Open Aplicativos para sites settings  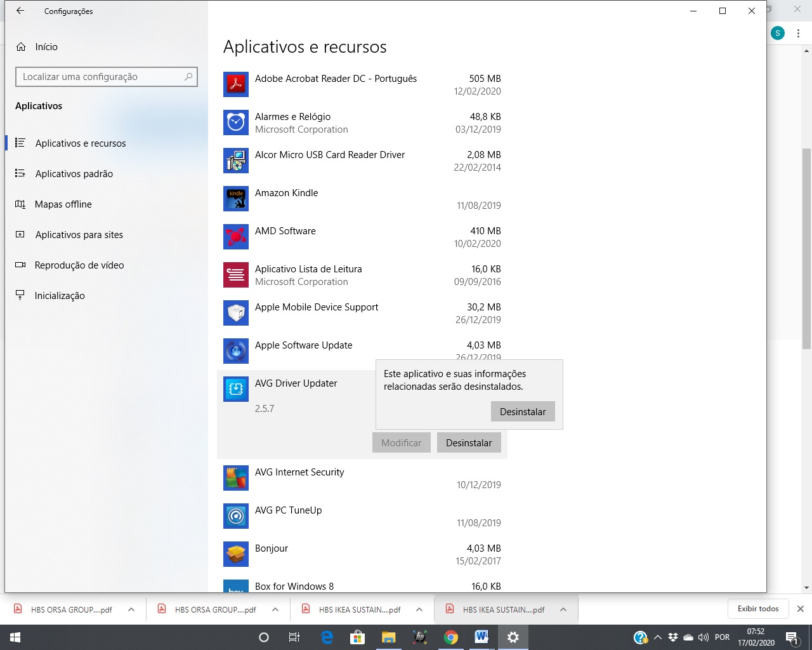tap(107, 235)
